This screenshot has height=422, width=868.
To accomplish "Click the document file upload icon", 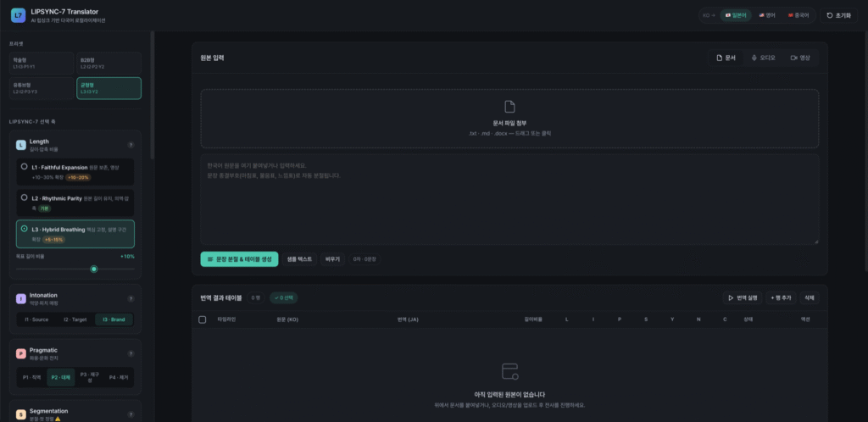I will tap(509, 107).
